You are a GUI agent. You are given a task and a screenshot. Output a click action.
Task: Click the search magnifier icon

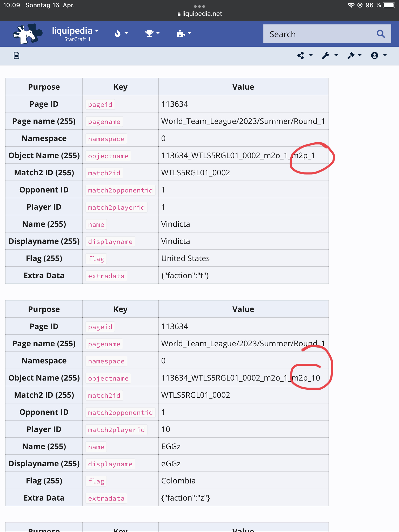[381, 34]
